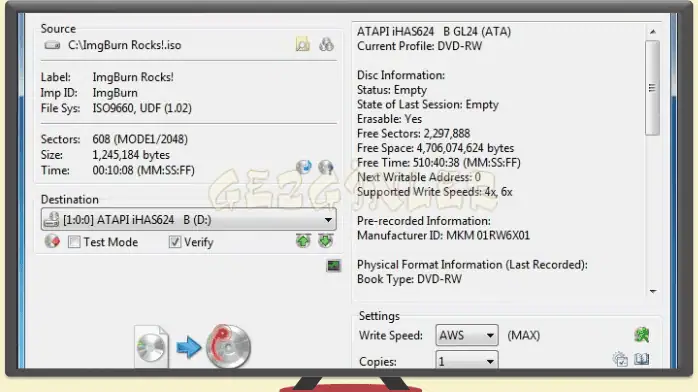Viewport: 698px width, 392px height.
Task: Click the '608 (MODE1/2048)' sectors value
Action: 140,139
